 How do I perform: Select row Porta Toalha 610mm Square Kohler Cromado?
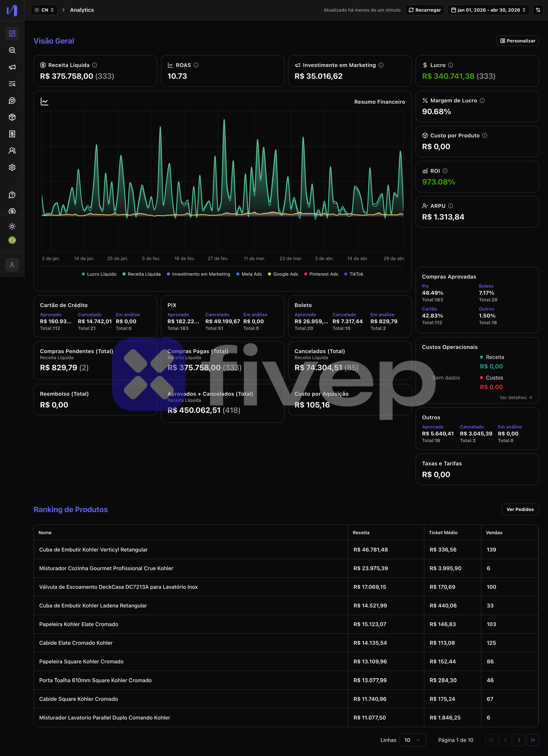point(286,680)
